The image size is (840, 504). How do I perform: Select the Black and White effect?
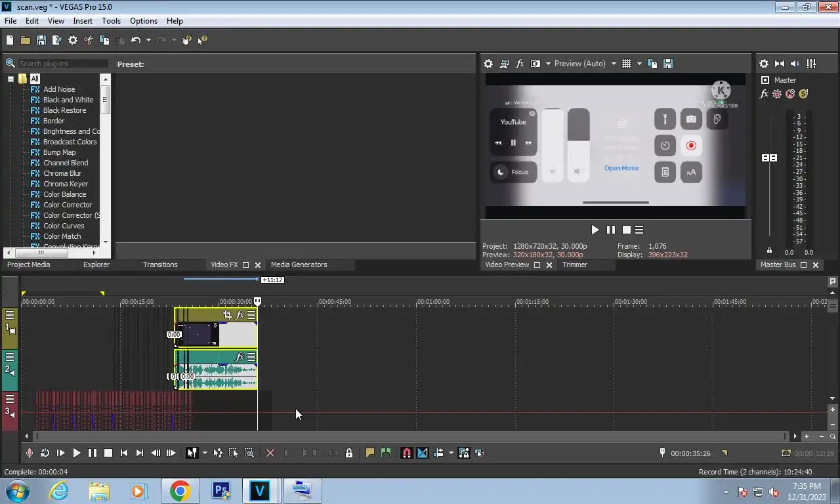pyautogui.click(x=68, y=100)
